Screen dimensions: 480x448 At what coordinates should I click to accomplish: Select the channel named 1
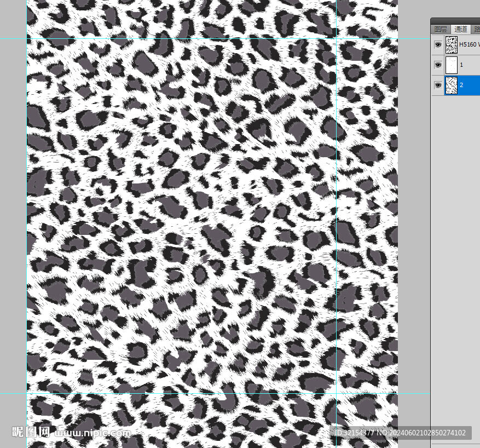tap(461, 65)
